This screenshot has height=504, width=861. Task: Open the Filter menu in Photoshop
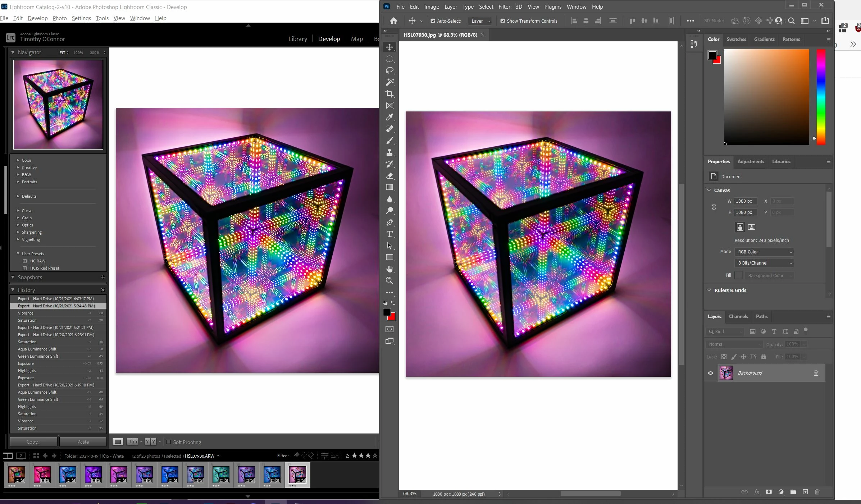point(504,7)
